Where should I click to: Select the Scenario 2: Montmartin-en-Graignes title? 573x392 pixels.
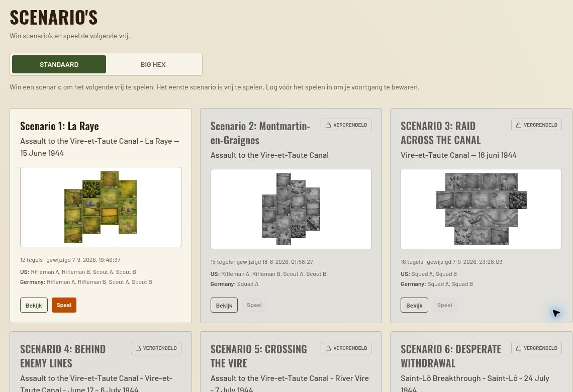(x=260, y=133)
